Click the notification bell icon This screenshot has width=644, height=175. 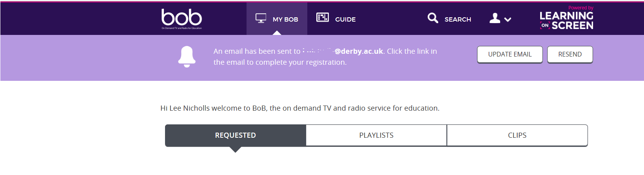[x=187, y=57]
